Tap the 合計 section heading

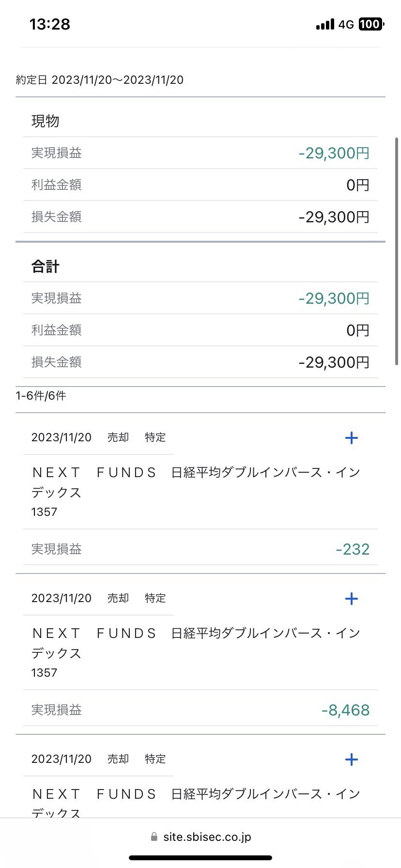coord(45,266)
